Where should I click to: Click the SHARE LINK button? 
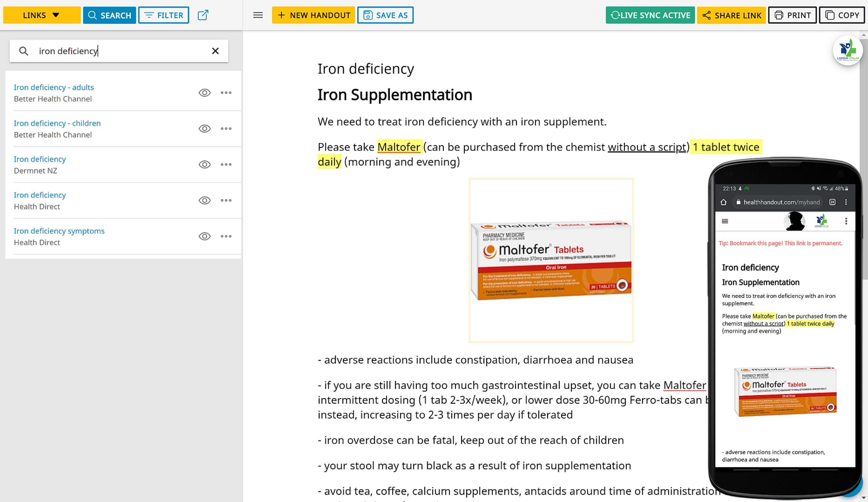[731, 15]
